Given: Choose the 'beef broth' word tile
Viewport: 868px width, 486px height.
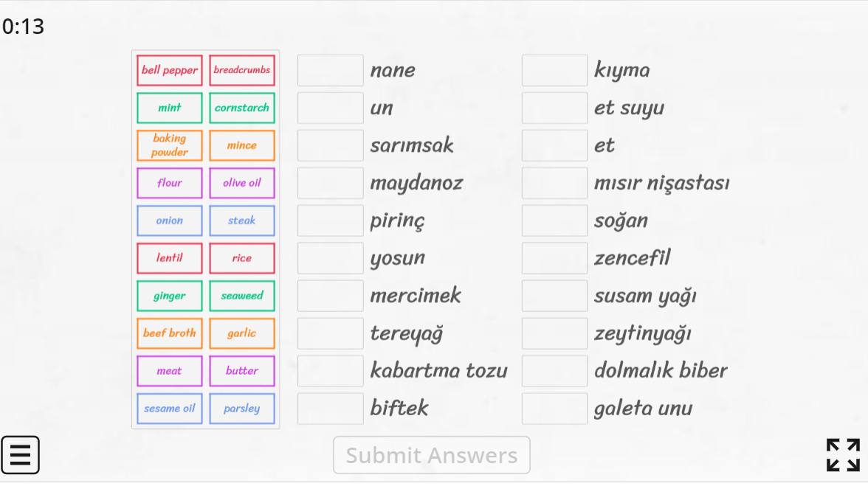Looking at the screenshot, I should click(170, 333).
